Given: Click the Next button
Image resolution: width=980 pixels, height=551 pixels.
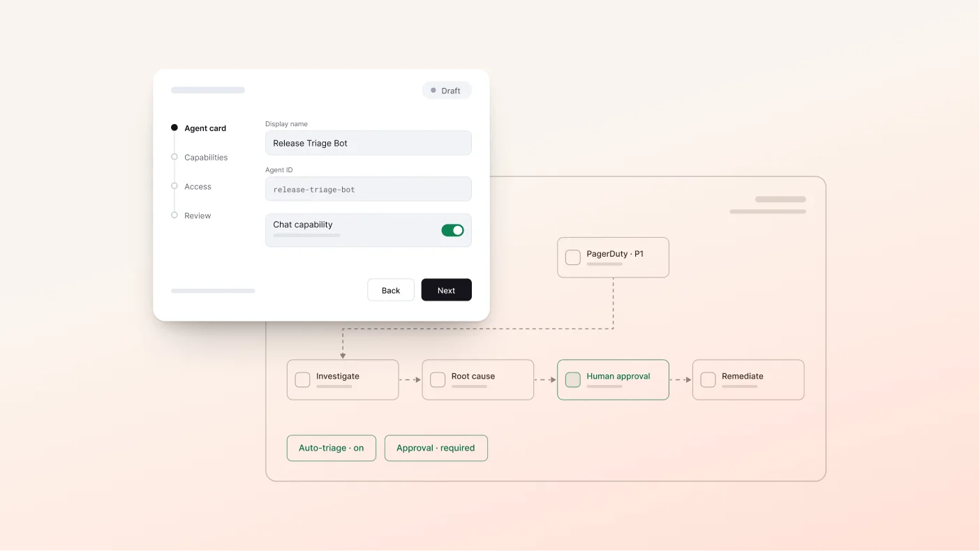Looking at the screenshot, I should point(447,290).
